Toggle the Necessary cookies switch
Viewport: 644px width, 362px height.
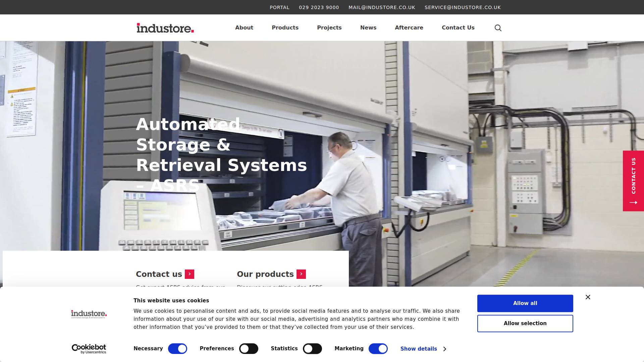(177, 349)
